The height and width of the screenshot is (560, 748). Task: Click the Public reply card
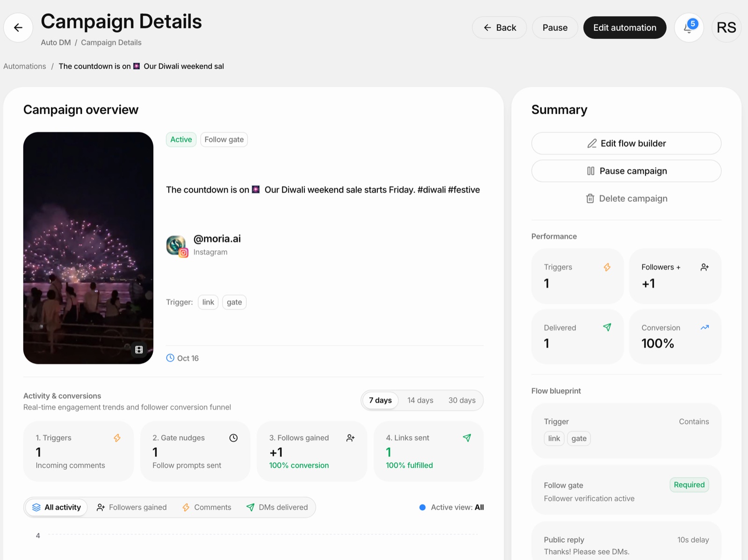click(626, 541)
